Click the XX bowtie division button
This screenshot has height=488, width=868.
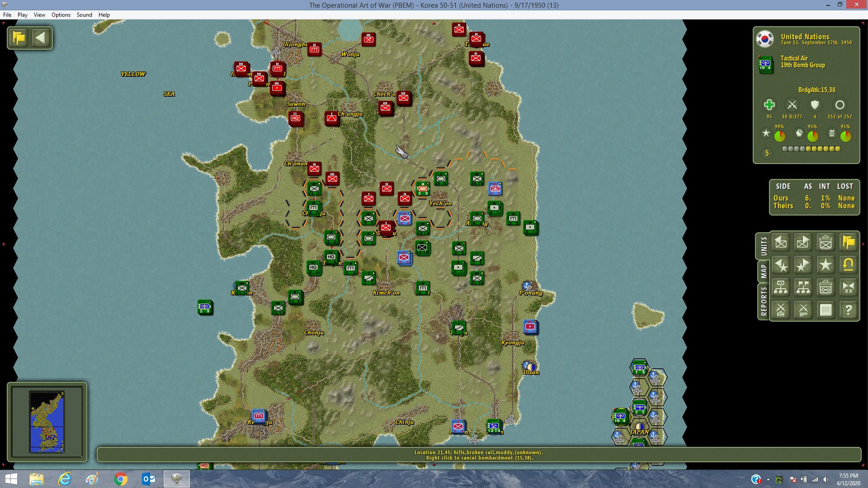[x=849, y=287]
